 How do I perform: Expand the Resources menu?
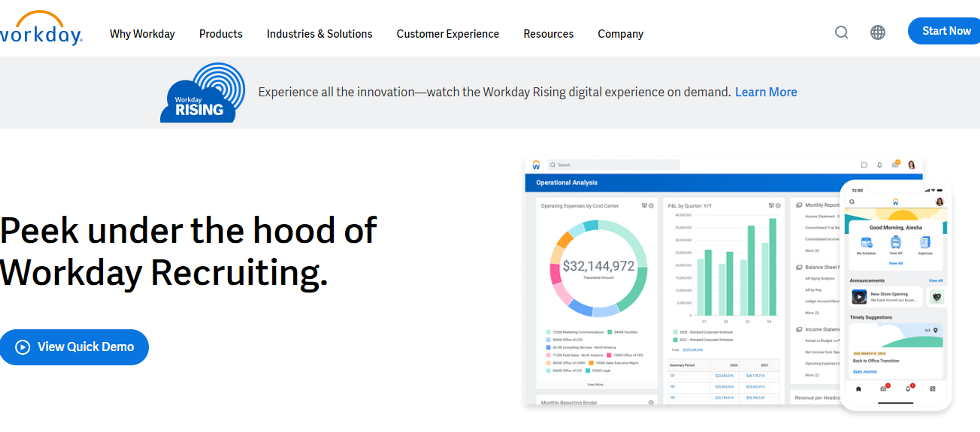click(x=548, y=34)
